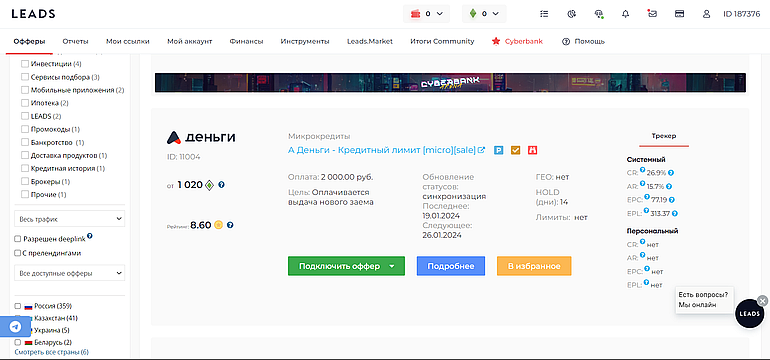The height and width of the screenshot is (360, 770).
Task: Click the orange checkmark badge on offer
Action: (x=515, y=150)
